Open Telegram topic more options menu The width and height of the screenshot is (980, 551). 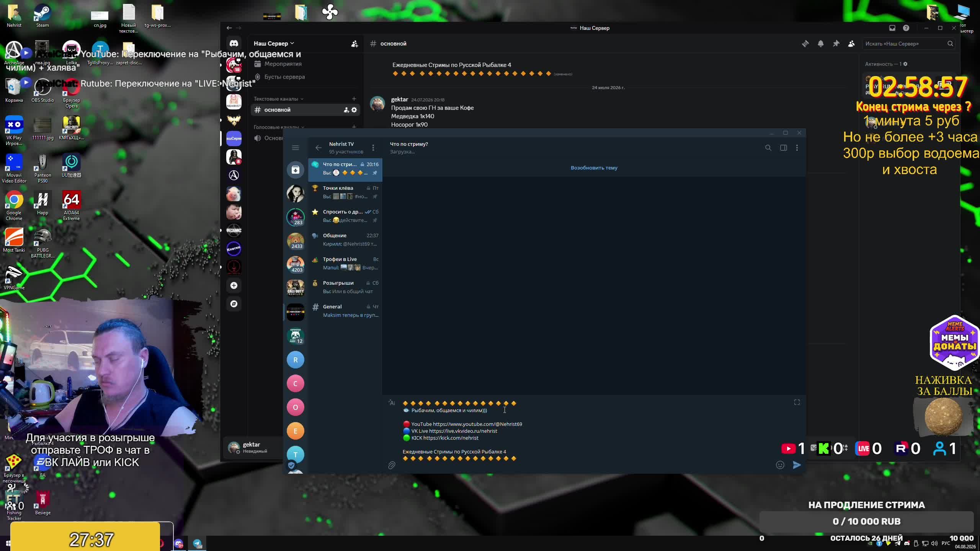click(797, 148)
